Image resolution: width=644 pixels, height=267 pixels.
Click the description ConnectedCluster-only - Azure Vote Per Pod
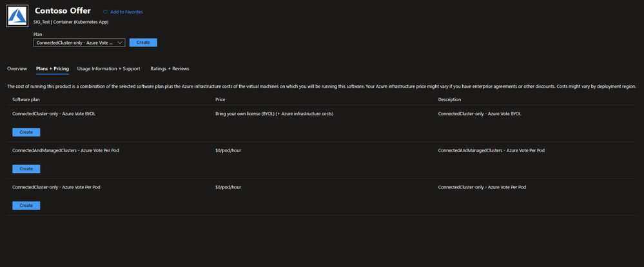click(x=482, y=187)
